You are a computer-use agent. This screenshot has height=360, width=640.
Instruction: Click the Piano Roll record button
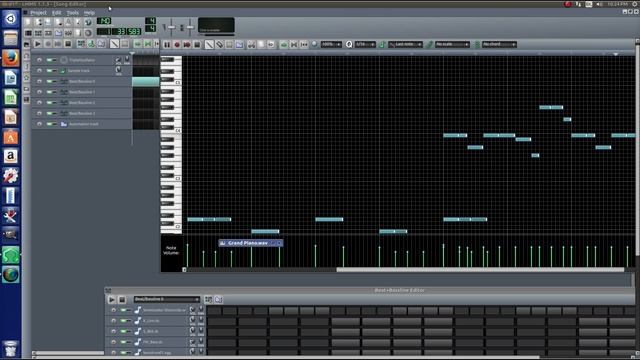(x=177, y=44)
